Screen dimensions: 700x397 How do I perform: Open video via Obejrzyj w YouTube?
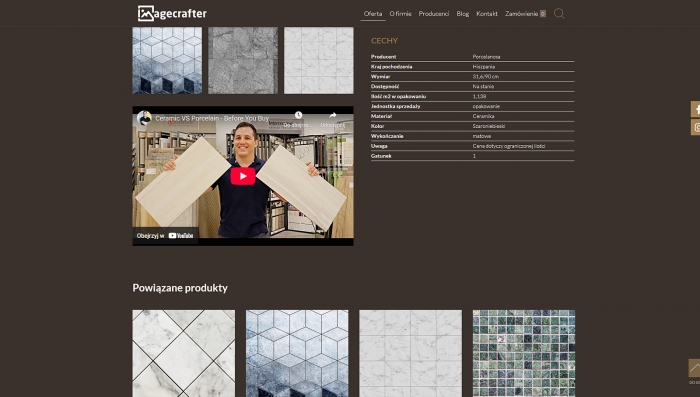165,235
